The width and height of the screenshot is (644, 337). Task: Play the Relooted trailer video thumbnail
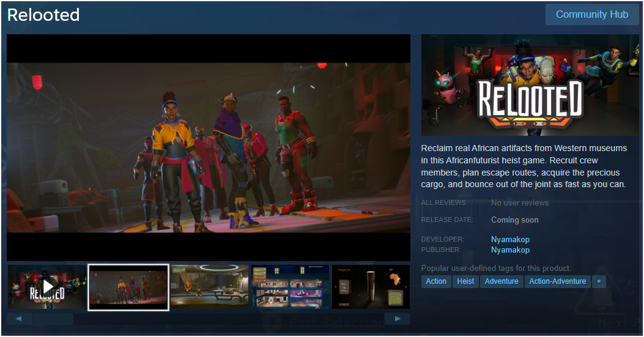click(47, 287)
